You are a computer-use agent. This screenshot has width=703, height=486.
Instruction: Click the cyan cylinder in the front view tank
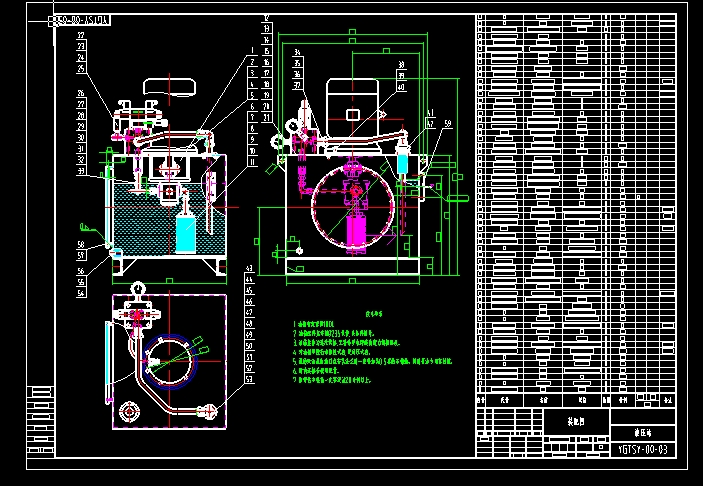pyautogui.click(x=186, y=232)
